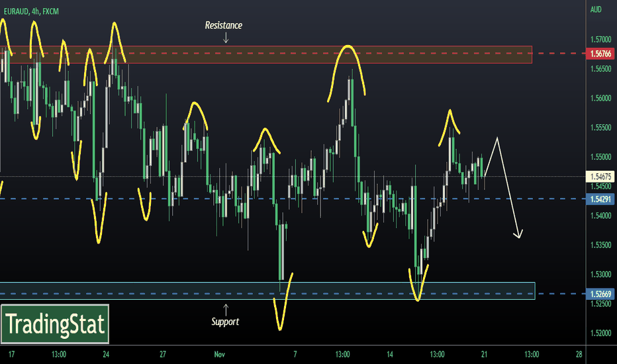Select the white projected price arrow path

pos(503,188)
